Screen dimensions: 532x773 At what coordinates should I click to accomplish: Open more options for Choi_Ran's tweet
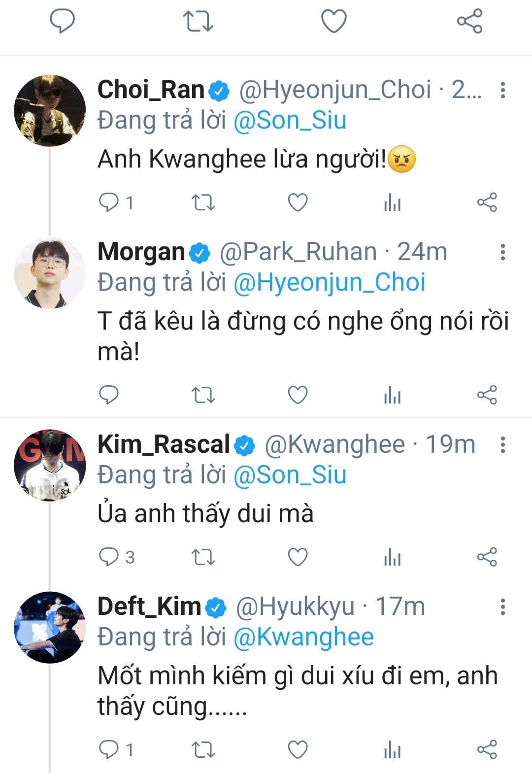(x=502, y=90)
